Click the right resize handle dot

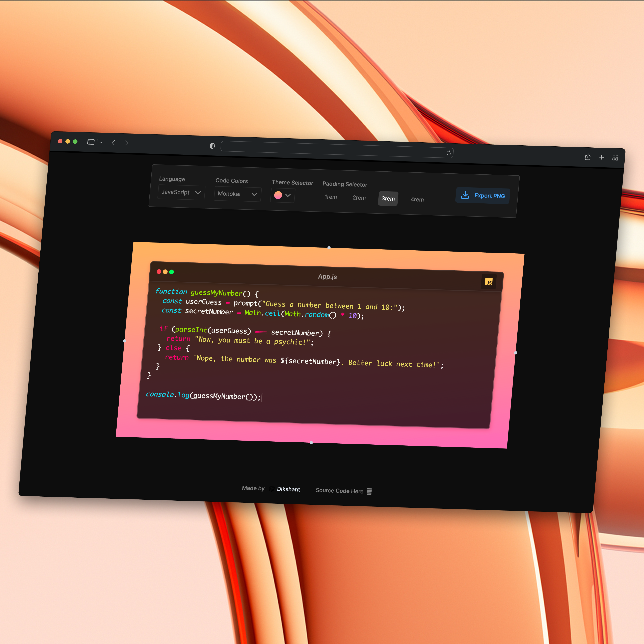[x=516, y=353]
